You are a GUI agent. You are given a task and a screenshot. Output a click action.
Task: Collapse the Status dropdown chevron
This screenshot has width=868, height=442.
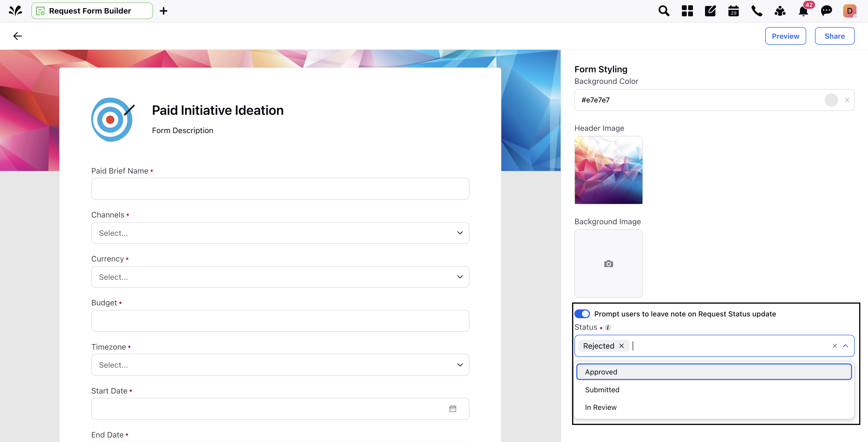(845, 346)
